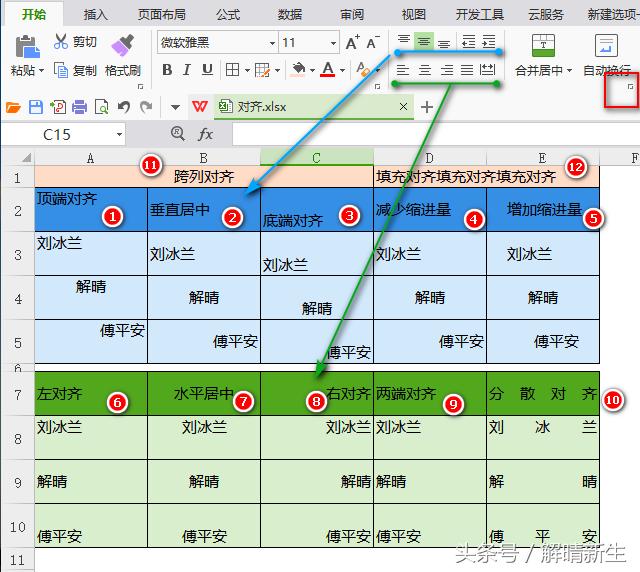
Task: Click the Copy button
Action: (76, 70)
